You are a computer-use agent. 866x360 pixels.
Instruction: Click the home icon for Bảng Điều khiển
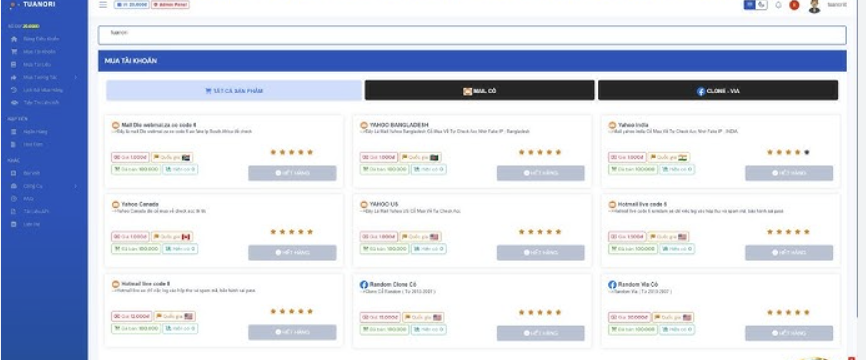pyautogui.click(x=14, y=39)
